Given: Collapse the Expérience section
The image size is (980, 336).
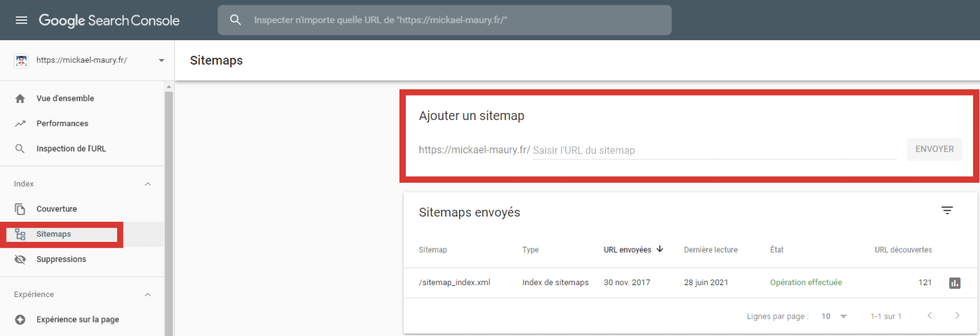Looking at the screenshot, I should (x=148, y=295).
